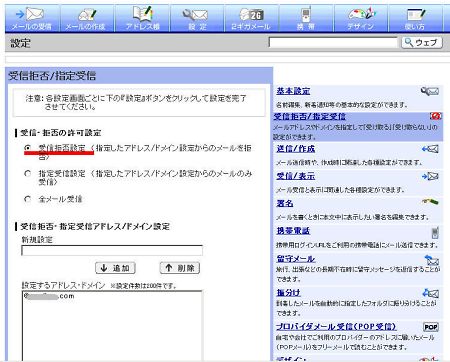Viewport: 450px width, 362px height.
Task: Open the 留守メール link
Action: click(295, 258)
